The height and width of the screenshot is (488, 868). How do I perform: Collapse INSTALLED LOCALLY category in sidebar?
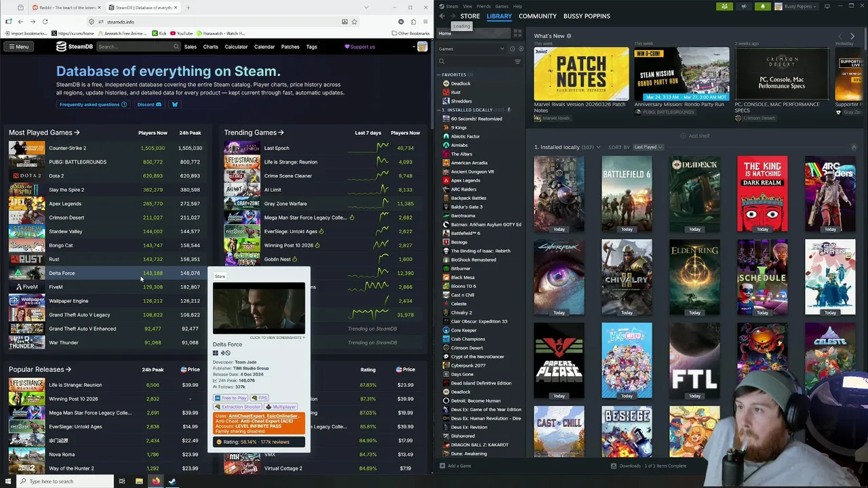[439, 110]
